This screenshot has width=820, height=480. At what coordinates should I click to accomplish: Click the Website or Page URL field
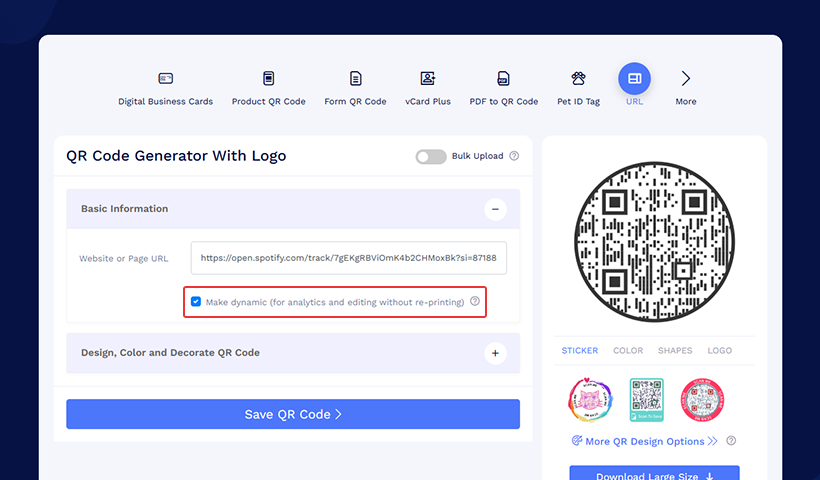pos(348,257)
